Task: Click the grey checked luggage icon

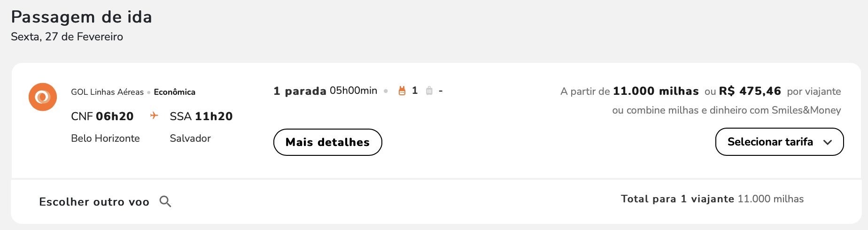Action: tap(429, 91)
